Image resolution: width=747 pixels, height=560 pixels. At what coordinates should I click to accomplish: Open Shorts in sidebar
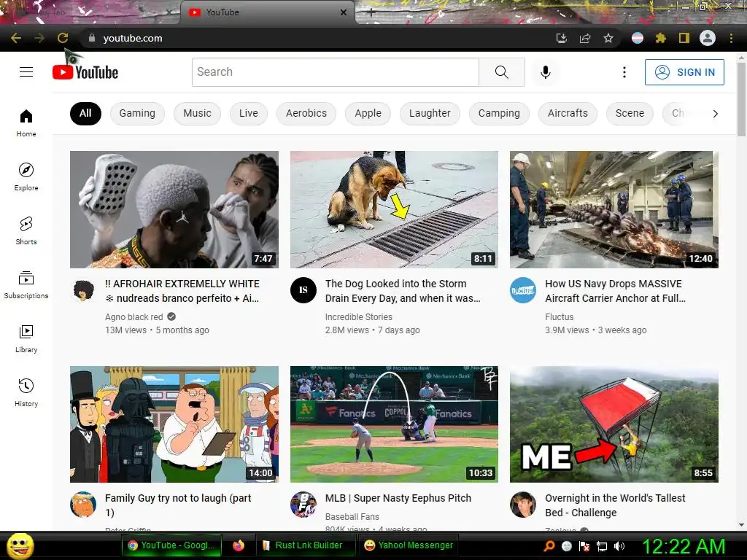tap(26, 230)
